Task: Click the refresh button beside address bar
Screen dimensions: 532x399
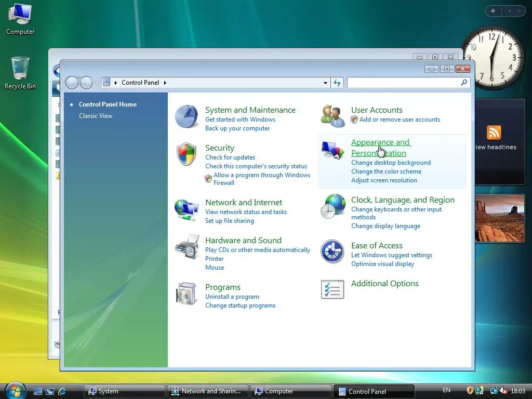Action: pos(337,83)
